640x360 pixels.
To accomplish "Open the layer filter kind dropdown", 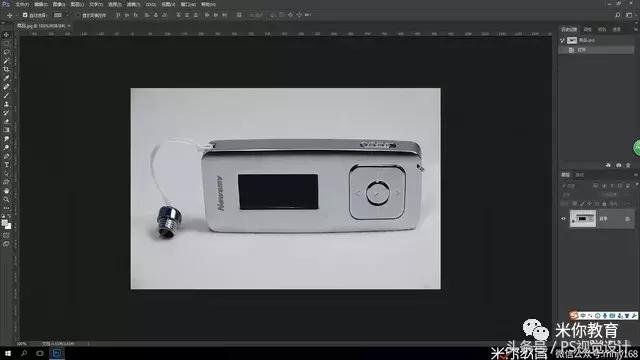I will coord(576,186).
